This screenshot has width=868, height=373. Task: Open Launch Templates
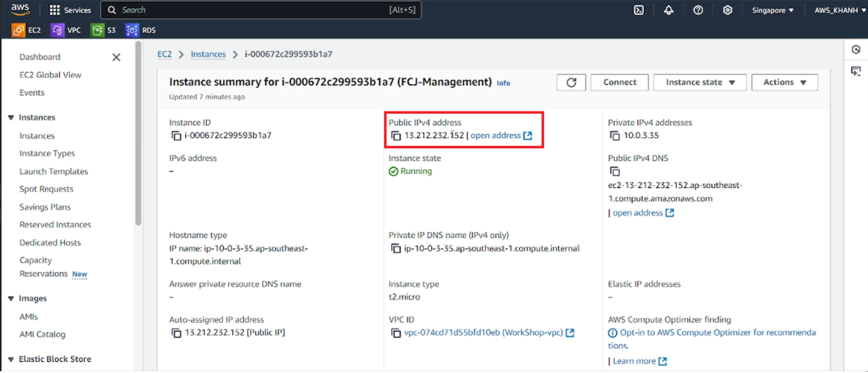54,172
